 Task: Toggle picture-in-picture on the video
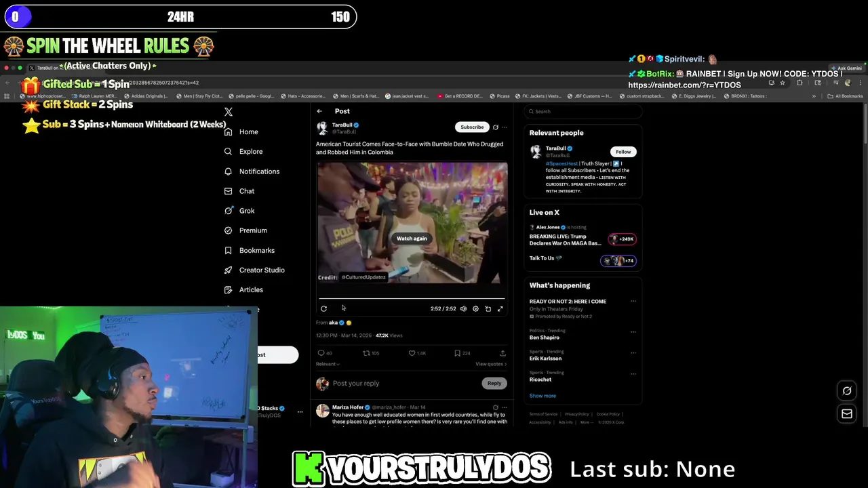coord(488,309)
